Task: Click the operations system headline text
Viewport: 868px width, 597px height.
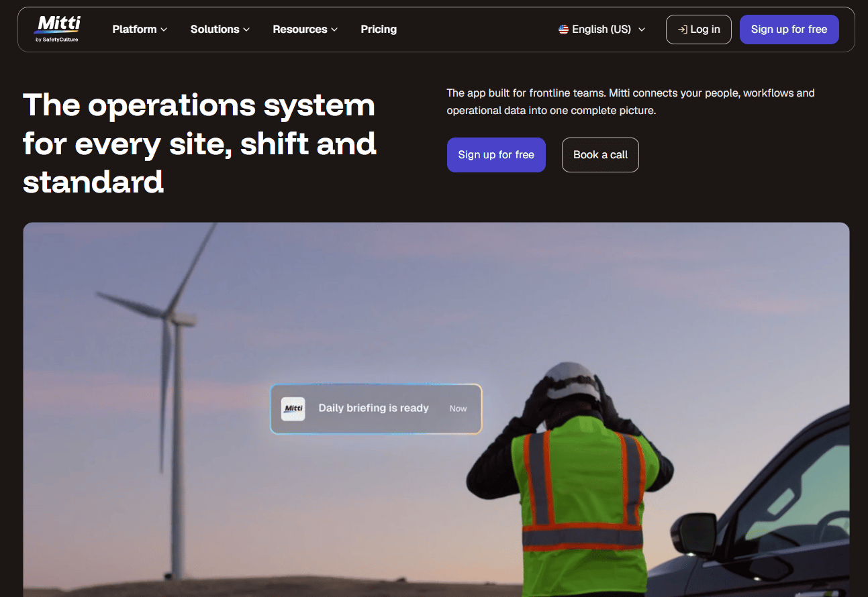Action: click(x=200, y=144)
